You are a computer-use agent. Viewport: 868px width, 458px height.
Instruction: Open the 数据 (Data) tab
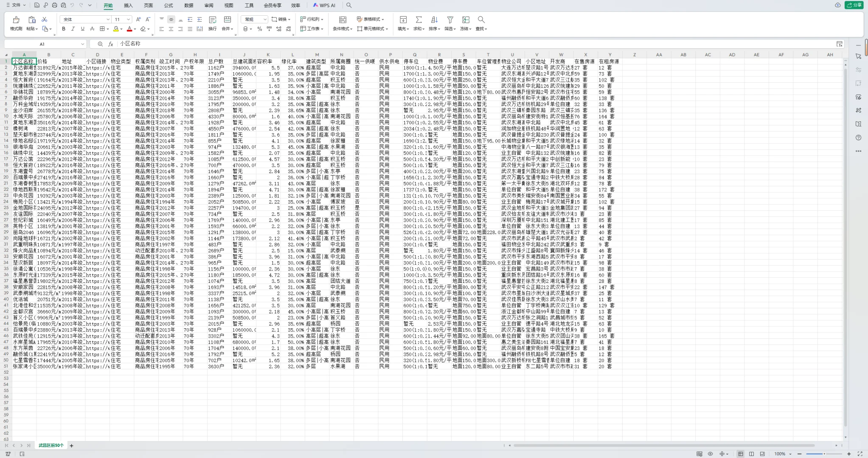pos(188,6)
